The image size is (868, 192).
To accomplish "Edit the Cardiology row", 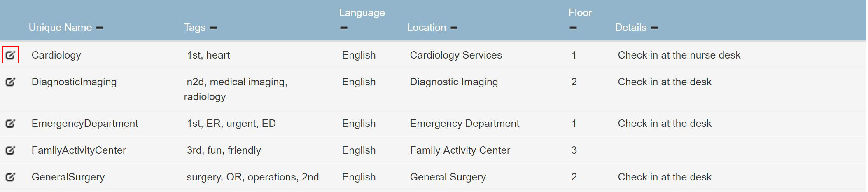I will point(10,55).
